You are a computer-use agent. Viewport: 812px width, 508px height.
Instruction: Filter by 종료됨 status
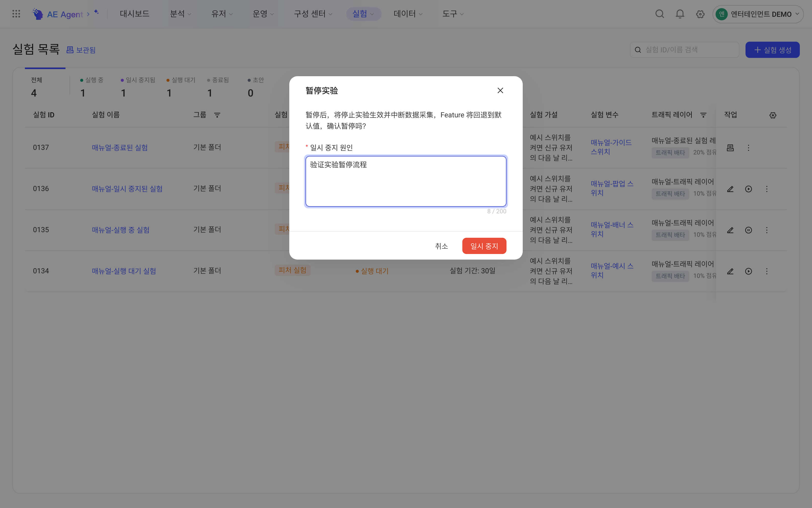(x=218, y=87)
